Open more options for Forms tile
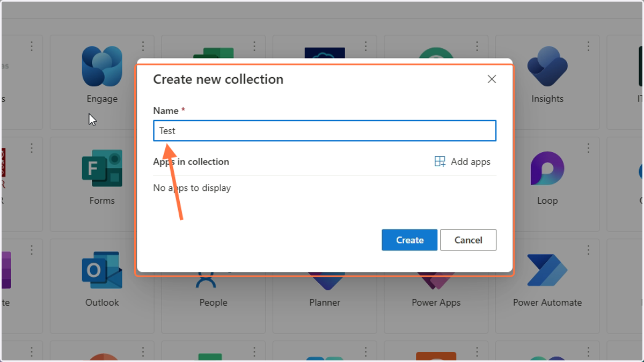The height and width of the screenshot is (362, 644). tap(143, 148)
